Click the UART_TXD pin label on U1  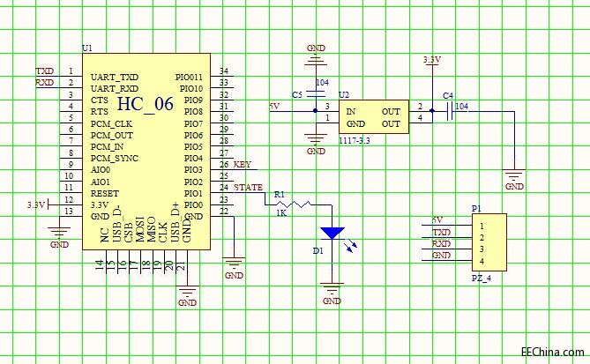click(x=115, y=78)
